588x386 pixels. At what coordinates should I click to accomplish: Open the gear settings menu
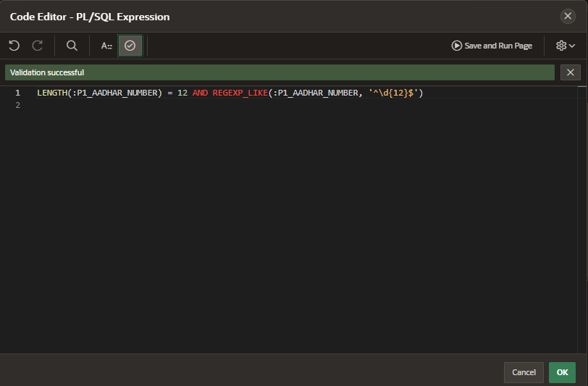[x=561, y=46]
